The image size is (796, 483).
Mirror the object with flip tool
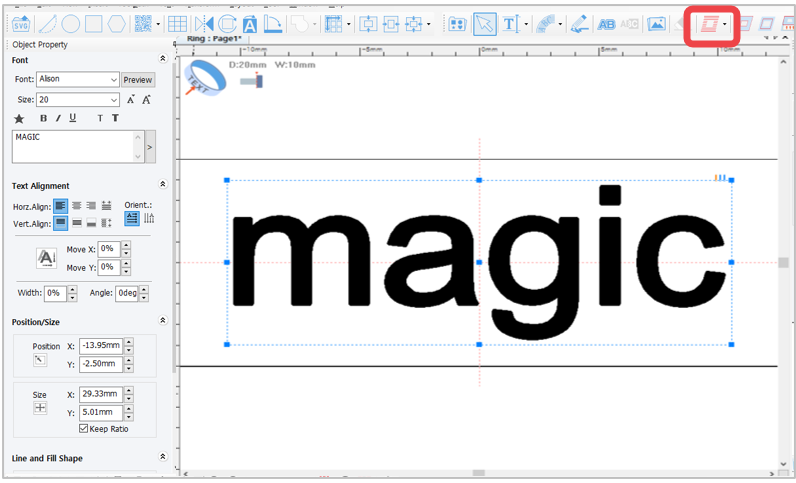(x=204, y=24)
